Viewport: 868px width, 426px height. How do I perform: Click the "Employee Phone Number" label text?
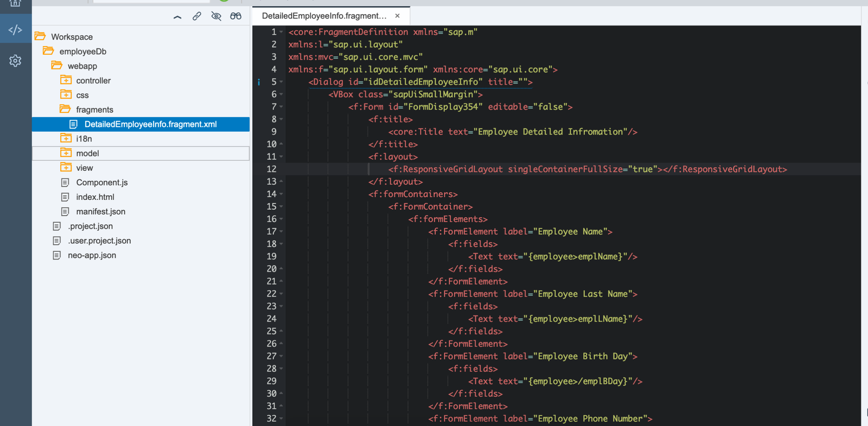pos(590,419)
